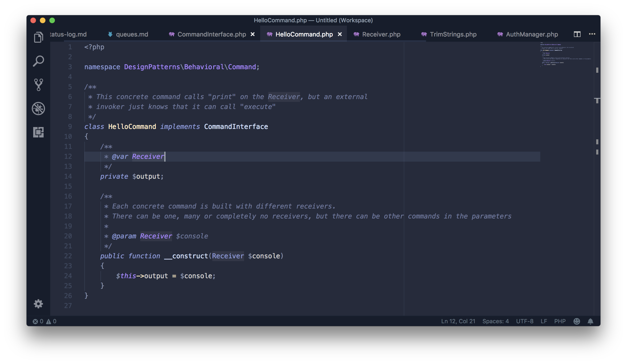Click the word implements on line 9
Viewport: 627px width, 364px height.
point(180,127)
